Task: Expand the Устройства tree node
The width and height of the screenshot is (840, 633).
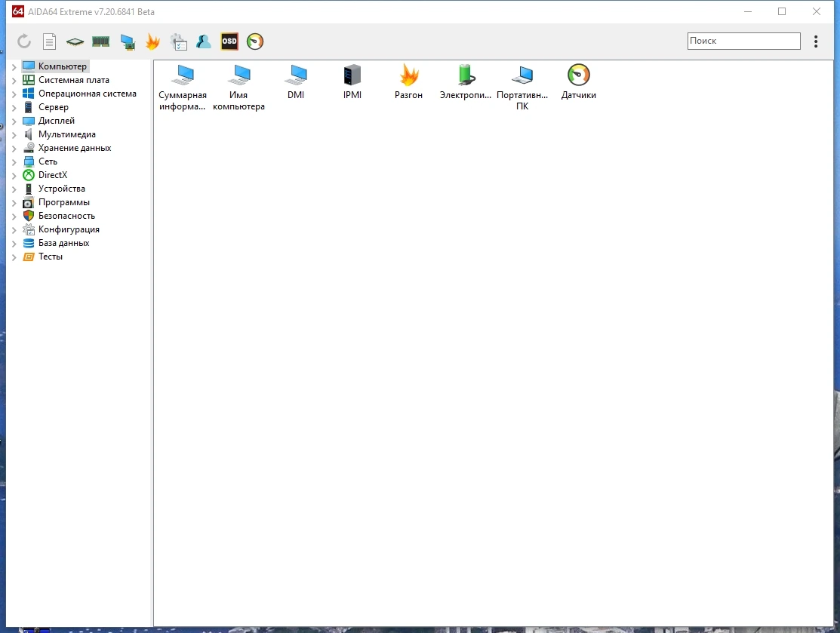Action: tap(14, 189)
